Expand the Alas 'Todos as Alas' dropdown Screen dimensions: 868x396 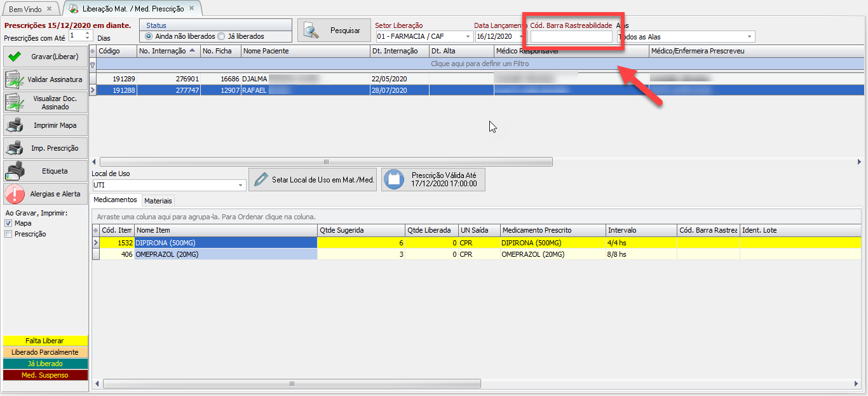[750, 37]
